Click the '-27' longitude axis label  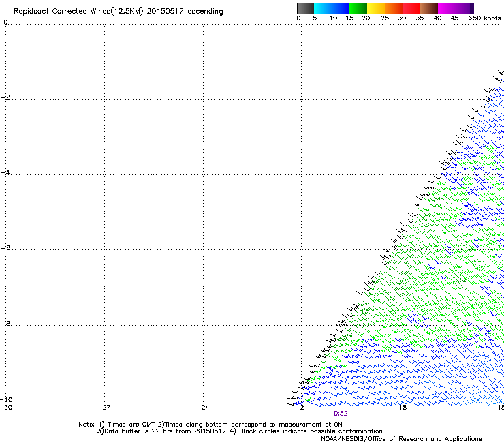pyautogui.click(x=104, y=408)
